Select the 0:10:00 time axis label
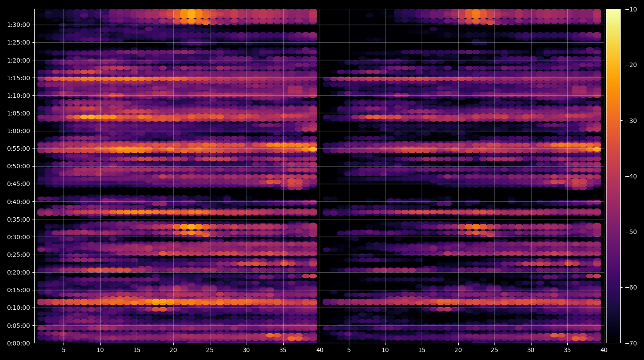The width and height of the screenshot is (644, 360). coord(19,308)
